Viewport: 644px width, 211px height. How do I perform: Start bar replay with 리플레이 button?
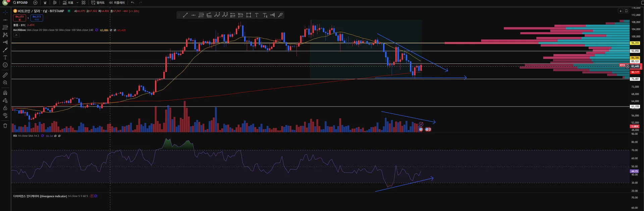[117, 3]
